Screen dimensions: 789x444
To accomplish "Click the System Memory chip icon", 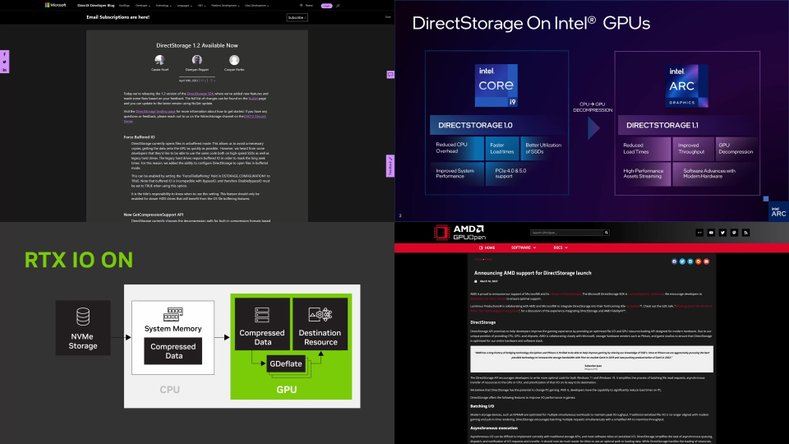I will [173, 314].
